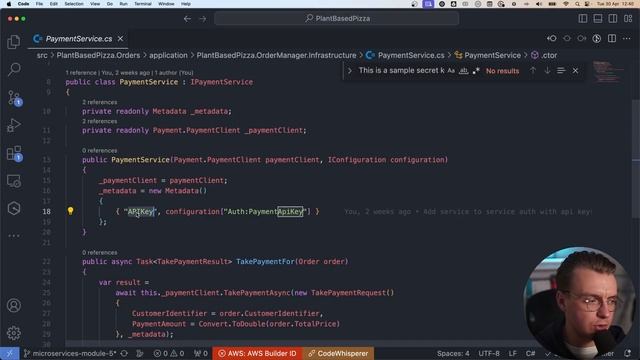Close the find widget

[x=576, y=71]
